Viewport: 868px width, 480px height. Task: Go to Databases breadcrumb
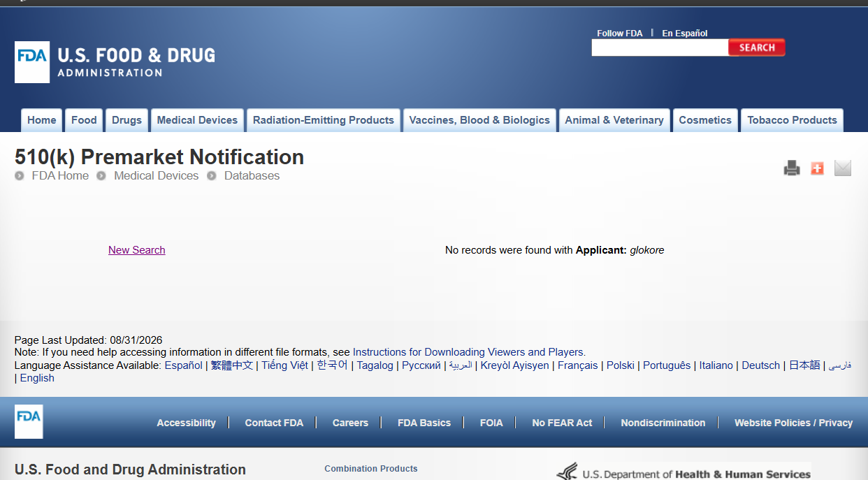252,176
